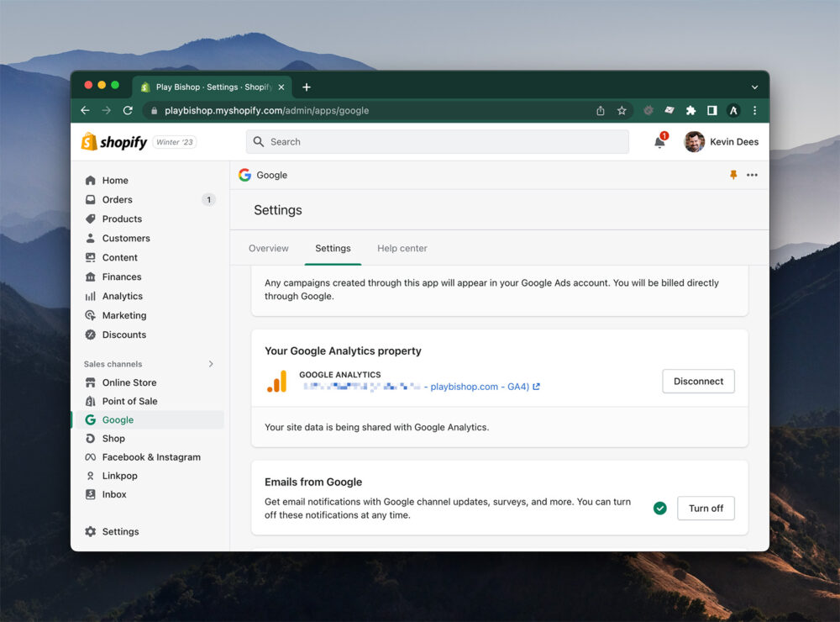Viewport: 840px width, 622px height.
Task: Click the orange pin icon for Google app
Action: point(732,175)
